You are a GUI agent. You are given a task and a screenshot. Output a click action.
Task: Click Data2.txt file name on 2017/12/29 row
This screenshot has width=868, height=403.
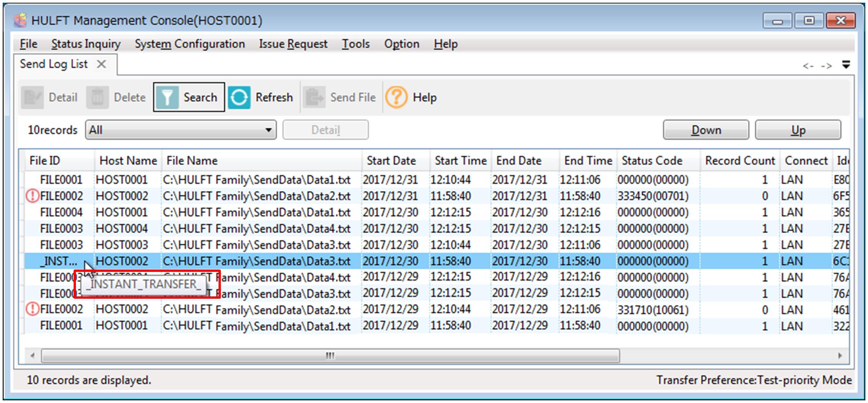click(x=256, y=310)
